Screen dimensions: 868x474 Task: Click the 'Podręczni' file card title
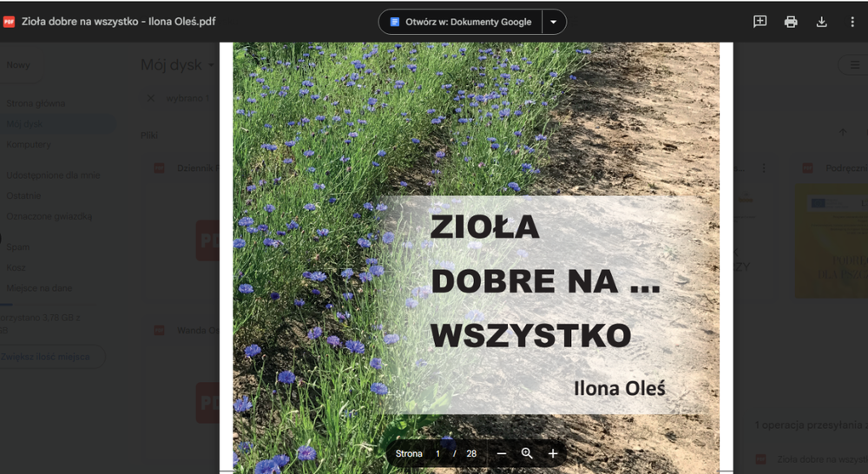[x=846, y=168]
